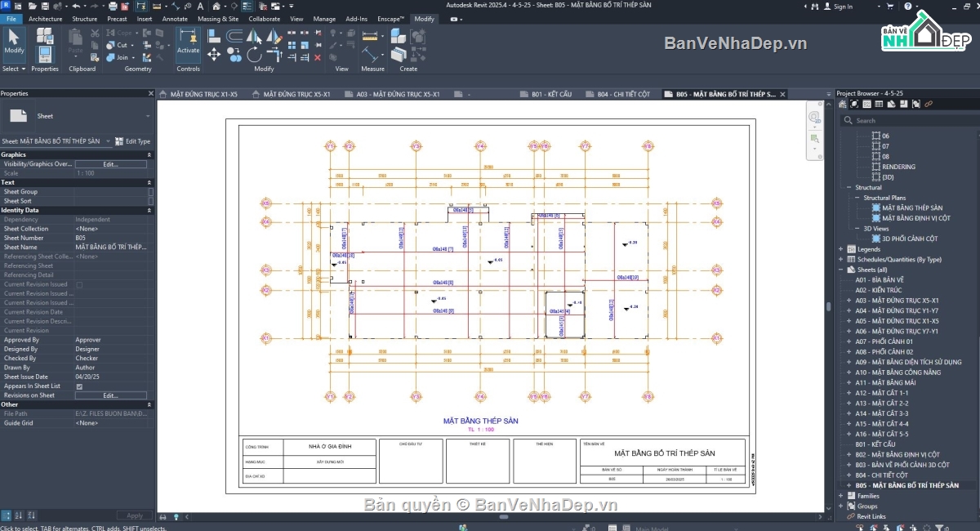
Task: Select the Rotate tool
Action: click(254, 55)
